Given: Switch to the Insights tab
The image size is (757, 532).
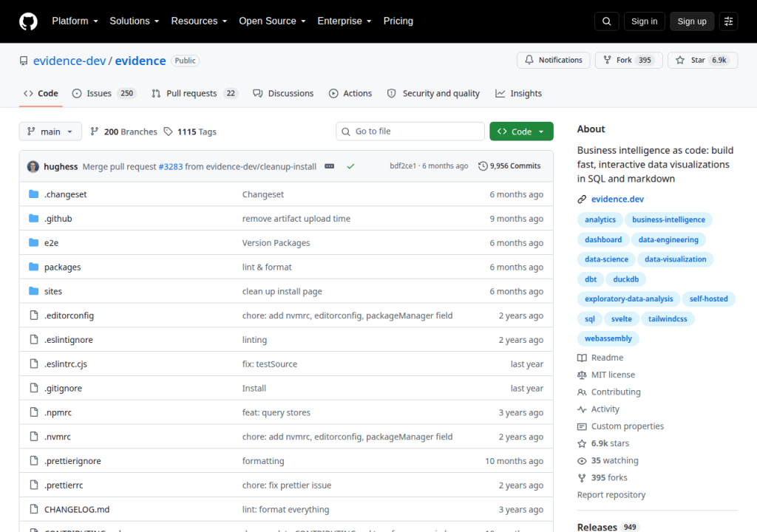Looking at the screenshot, I should coord(518,93).
